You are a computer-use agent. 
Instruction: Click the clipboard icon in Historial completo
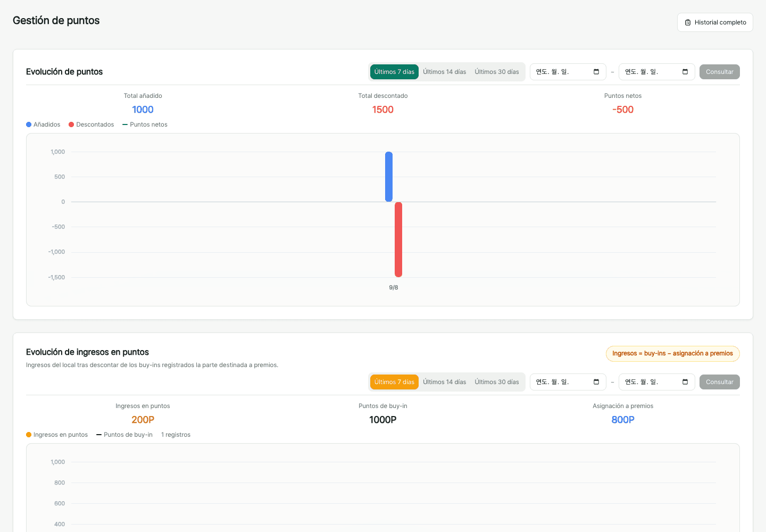688,22
